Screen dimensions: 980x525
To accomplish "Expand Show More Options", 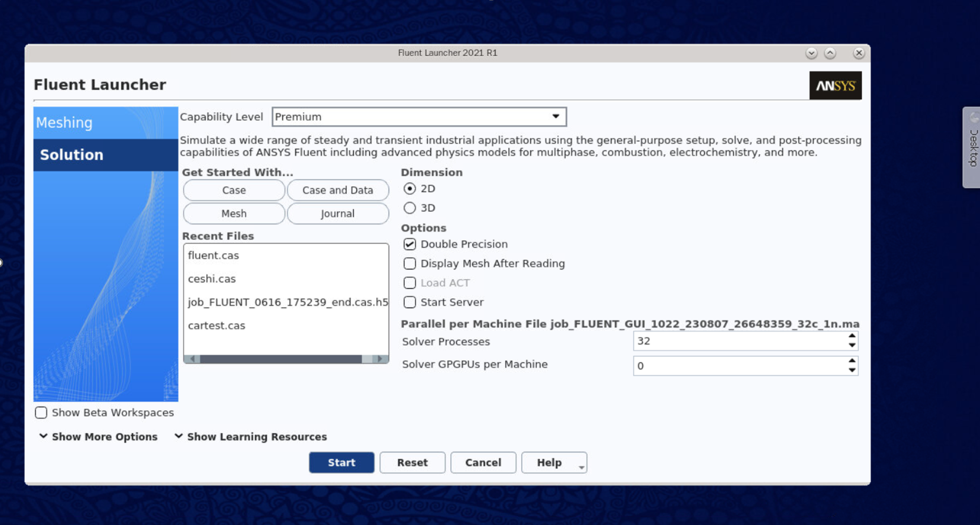I will point(98,437).
